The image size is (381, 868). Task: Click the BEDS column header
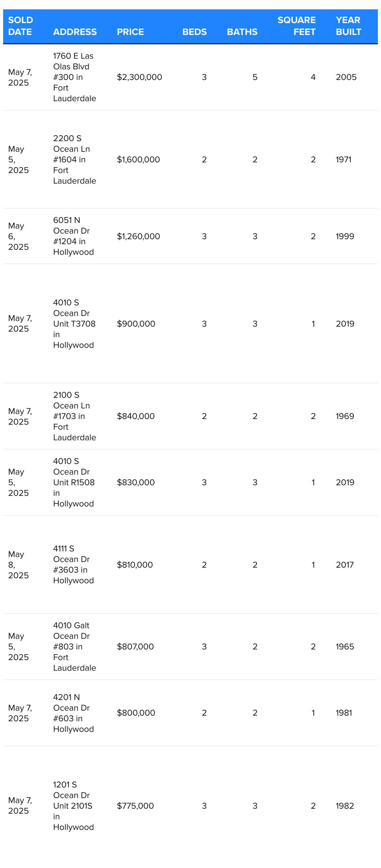pyautogui.click(x=194, y=32)
